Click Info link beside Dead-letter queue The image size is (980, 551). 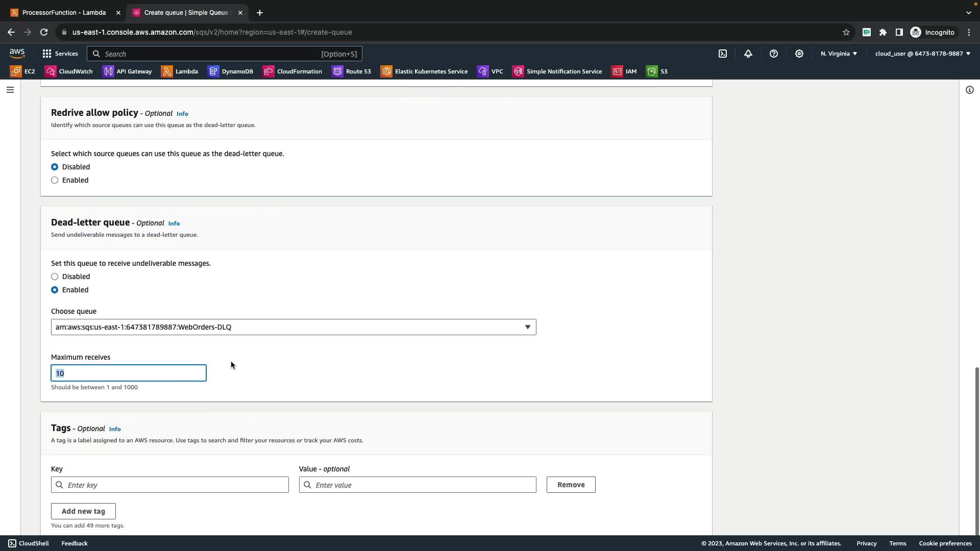point(174,223)
